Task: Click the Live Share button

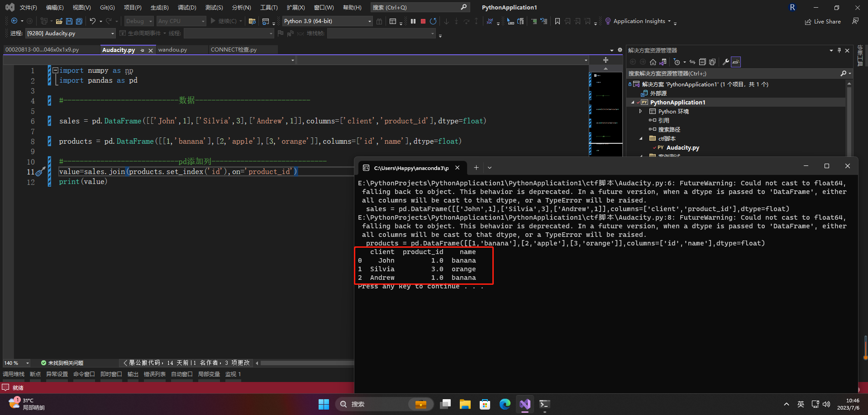Action: point(823,22)
